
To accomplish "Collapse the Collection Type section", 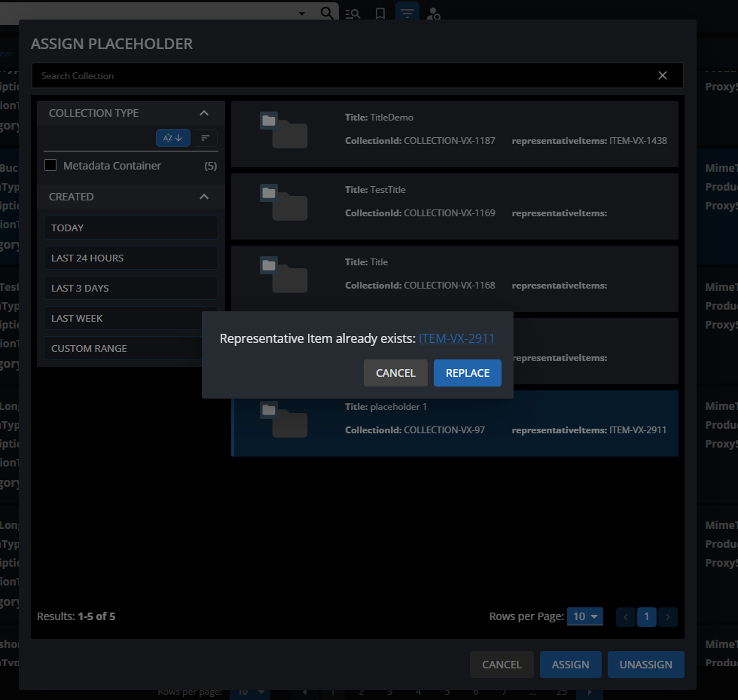I will coord(203,113).
